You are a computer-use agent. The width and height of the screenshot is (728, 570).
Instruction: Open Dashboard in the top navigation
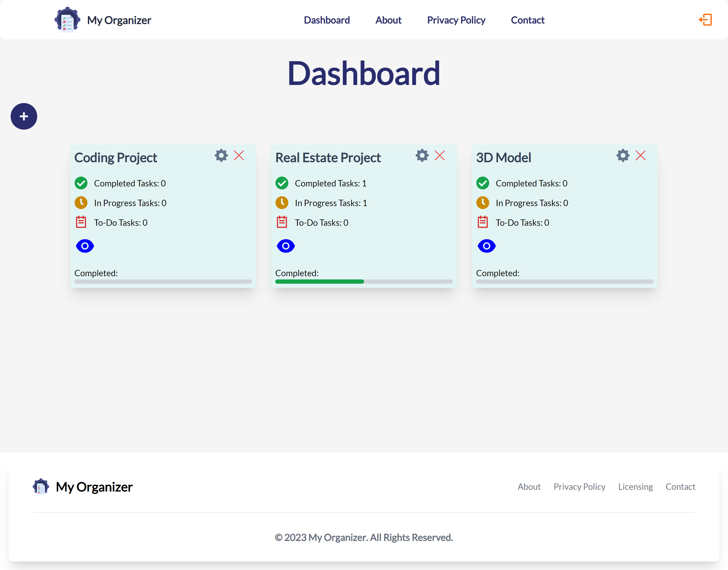pyautogui.click(x=327, y=20)
